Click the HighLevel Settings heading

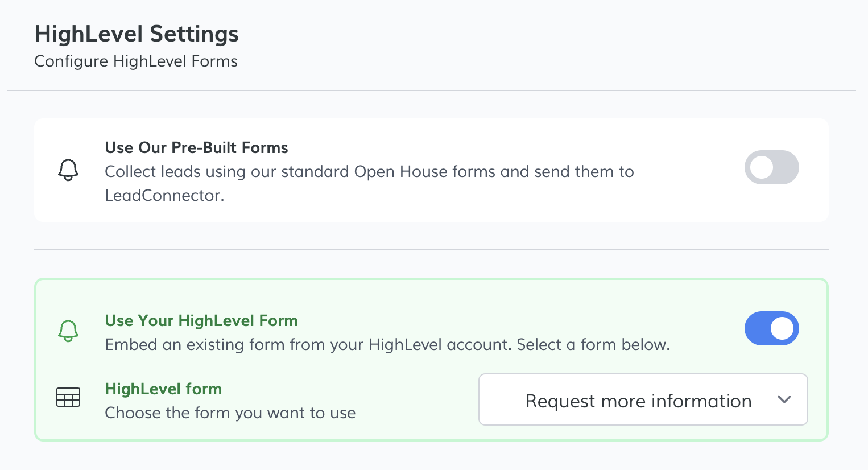137,34
